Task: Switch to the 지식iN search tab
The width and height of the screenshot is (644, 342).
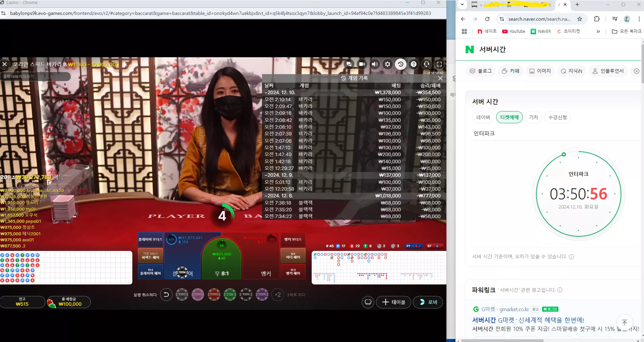Action: (x=572, y=71)
